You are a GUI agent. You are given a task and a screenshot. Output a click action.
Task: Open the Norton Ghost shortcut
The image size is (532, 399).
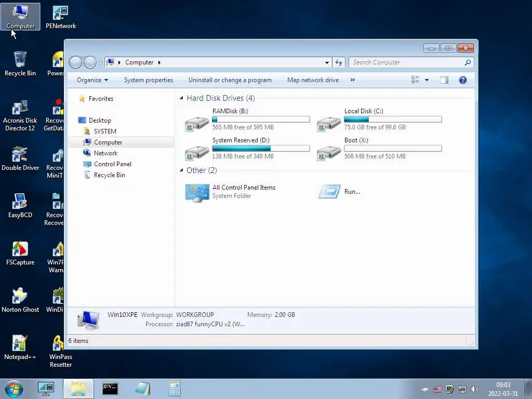(20, 300)
